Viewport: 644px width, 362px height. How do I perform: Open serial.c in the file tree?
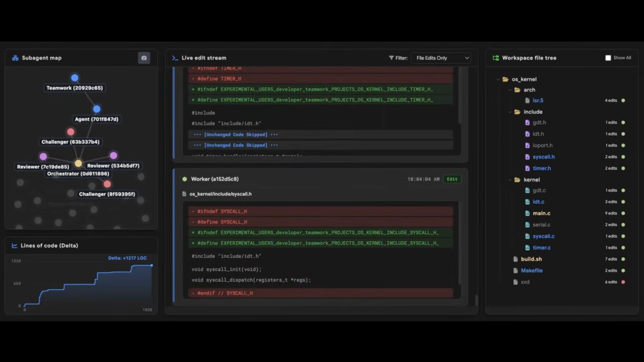(541, 225)
